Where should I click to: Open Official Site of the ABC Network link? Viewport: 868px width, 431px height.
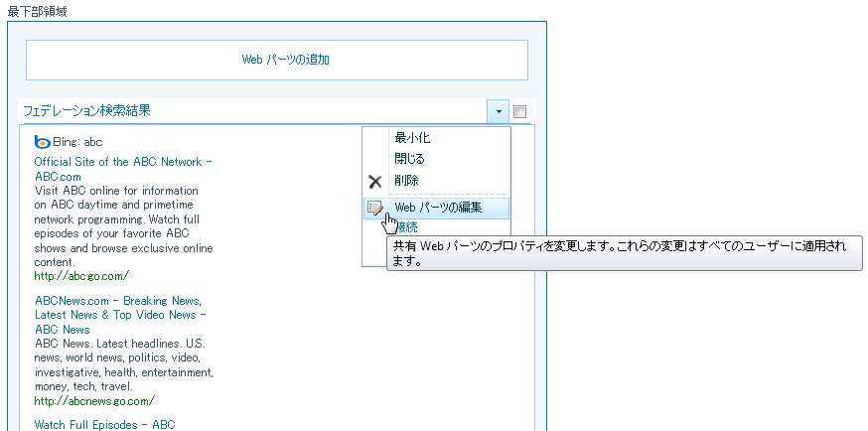pyautogui.click(x=123, y=169)
